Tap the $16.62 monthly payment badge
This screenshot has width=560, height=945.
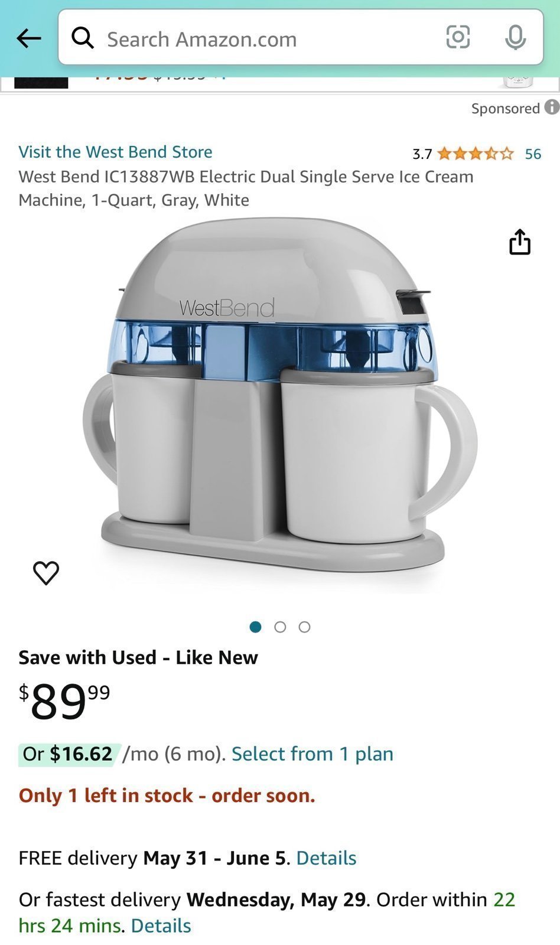coord(70,754)
